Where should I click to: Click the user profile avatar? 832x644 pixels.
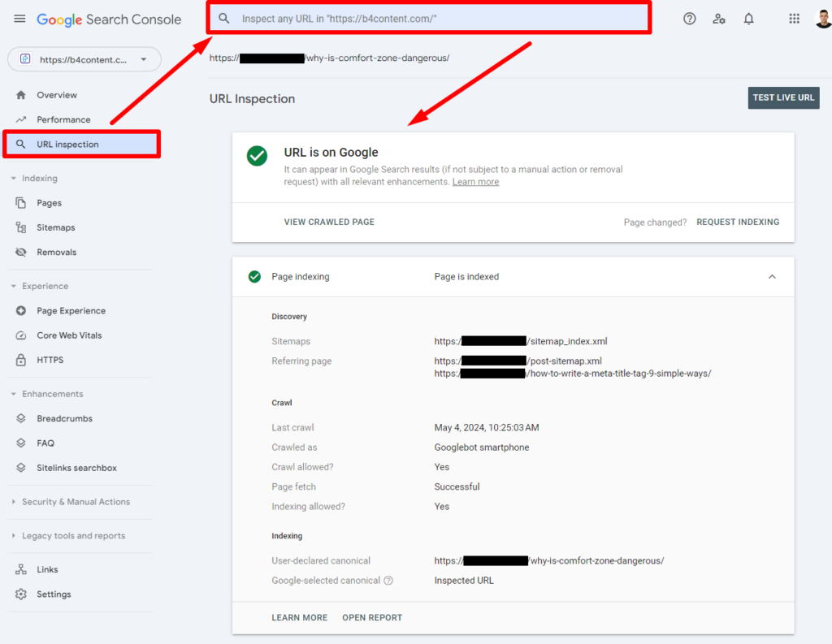click(x=822, y=19)
